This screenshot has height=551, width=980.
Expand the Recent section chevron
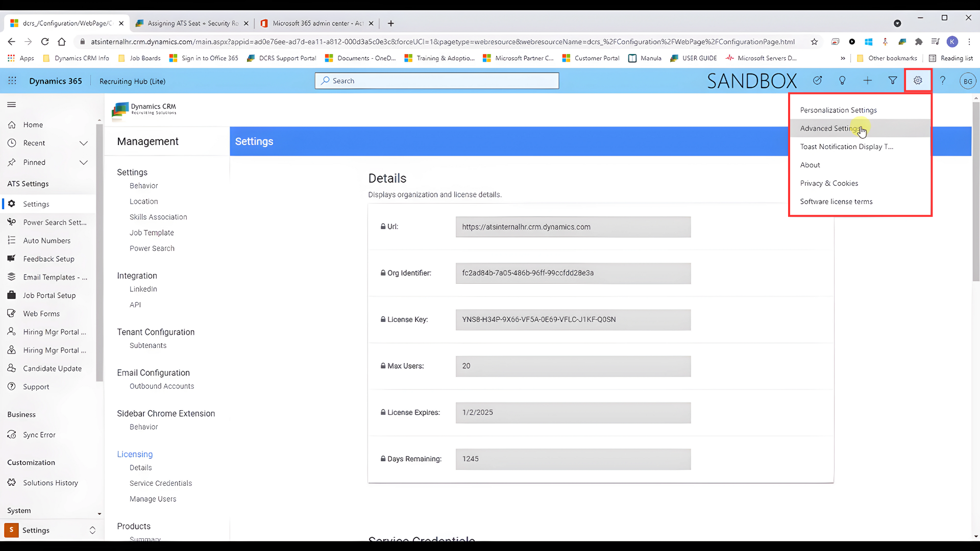coord(84,143)
